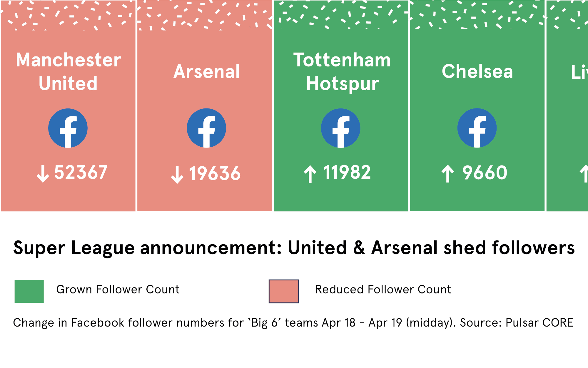Click the 9660 follower gain number
This screenshot has width=588, height=368.
[x=485, y=173]
